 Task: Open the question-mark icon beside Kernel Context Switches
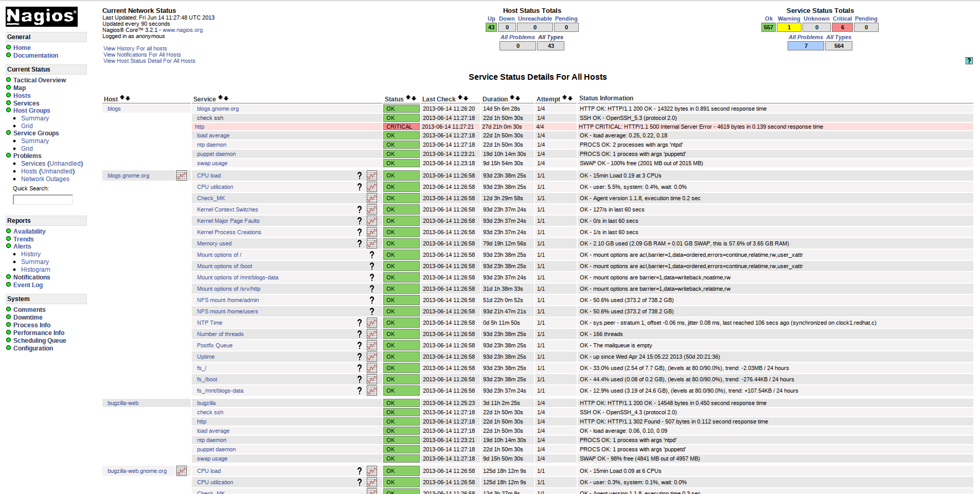click(360, 209)
